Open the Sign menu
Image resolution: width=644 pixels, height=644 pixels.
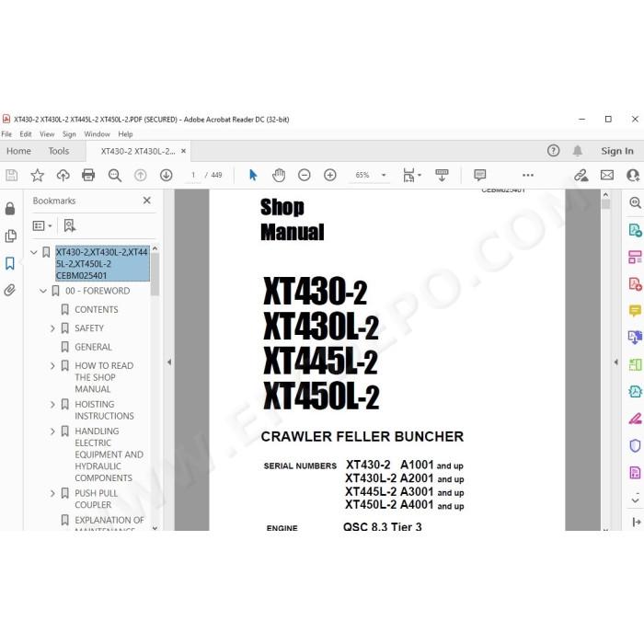(69, 134)
